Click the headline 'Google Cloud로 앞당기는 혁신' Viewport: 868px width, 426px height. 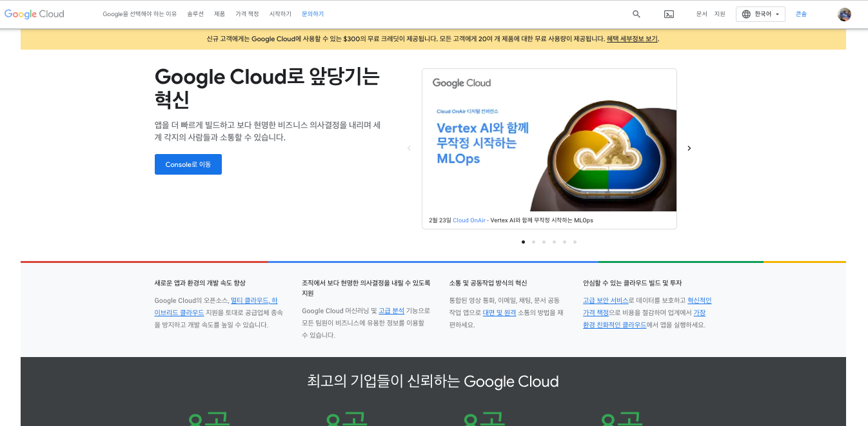[x=267, y=88]
